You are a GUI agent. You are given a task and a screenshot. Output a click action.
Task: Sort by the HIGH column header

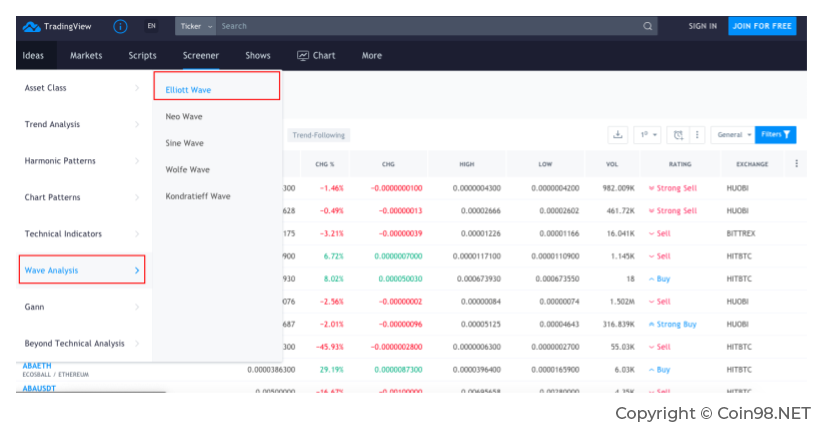[x=467, y=164]
